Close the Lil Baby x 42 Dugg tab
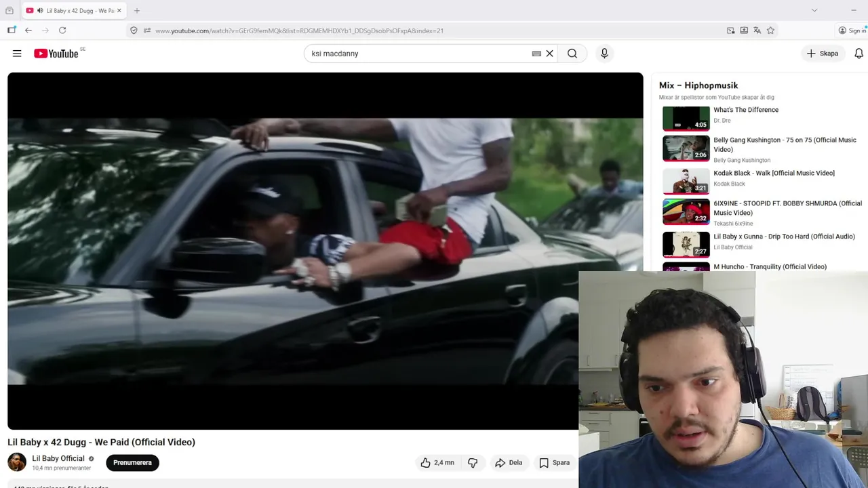Image resolution: width=868 pixels, height=488 pixels. click(x=119, y=11)
